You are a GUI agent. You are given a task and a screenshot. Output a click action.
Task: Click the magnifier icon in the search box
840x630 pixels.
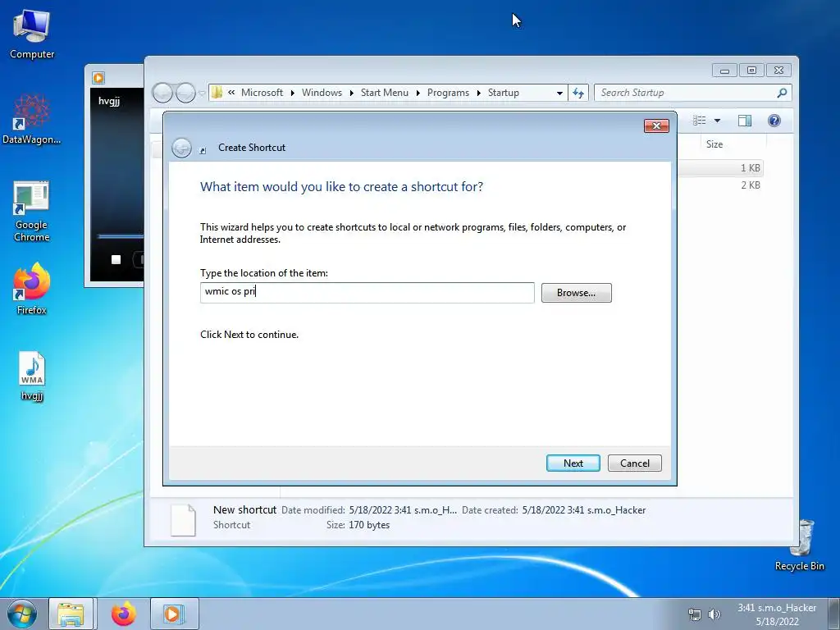tap(782, 93)
